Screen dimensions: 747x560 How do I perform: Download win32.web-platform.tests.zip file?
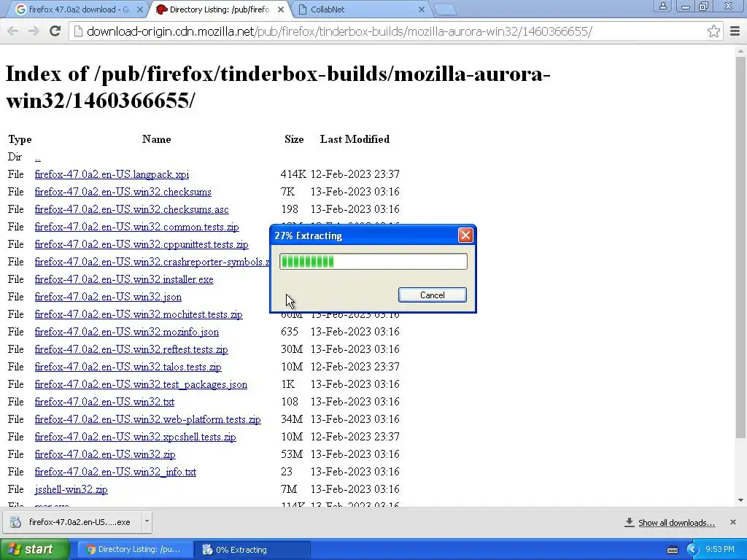point(147,419)
